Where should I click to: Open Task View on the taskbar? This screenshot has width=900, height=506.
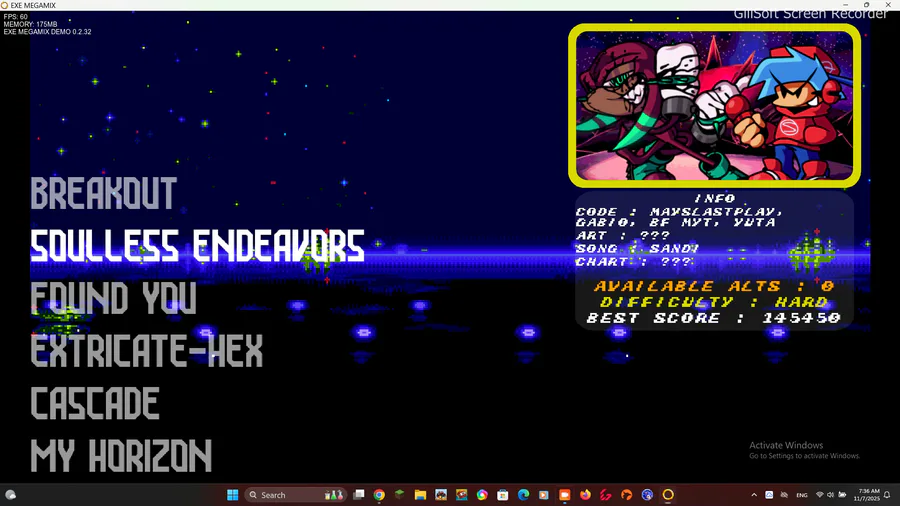pyautogui.click(x=359, y=495)
